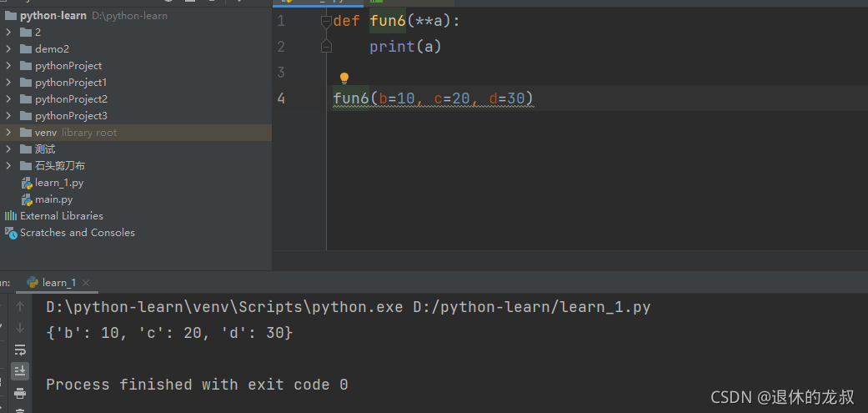Select the pythonProject folder name
The height and width of the screenshot is (413, 868).
point(68,66)
